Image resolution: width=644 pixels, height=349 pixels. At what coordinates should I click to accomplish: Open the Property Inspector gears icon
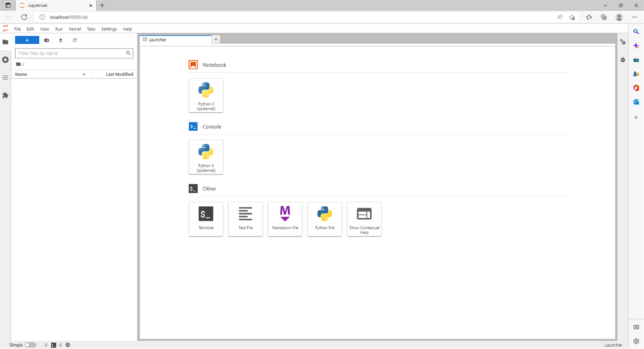coord(623,42)
